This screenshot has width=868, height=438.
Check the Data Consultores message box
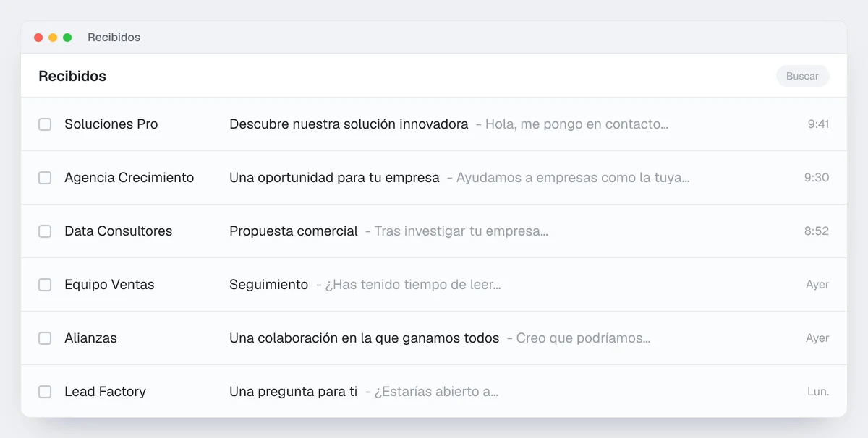tap(45, 231)
